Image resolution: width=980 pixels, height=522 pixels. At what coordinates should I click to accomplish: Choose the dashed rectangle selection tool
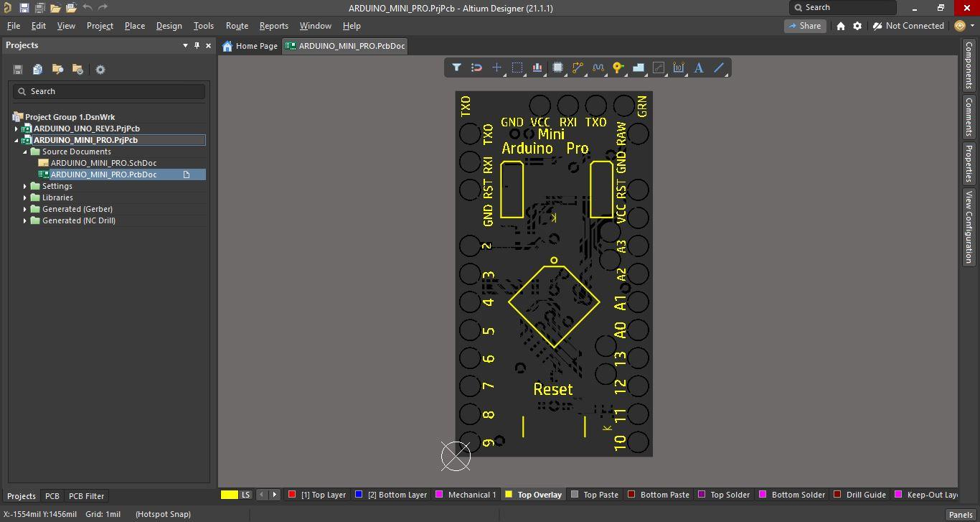[517, 67]
